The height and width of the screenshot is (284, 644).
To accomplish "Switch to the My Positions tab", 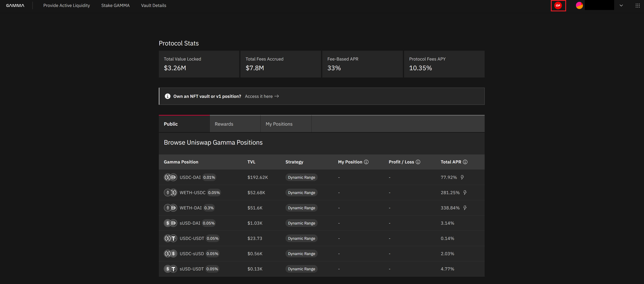I will click(x=286, y=124).
